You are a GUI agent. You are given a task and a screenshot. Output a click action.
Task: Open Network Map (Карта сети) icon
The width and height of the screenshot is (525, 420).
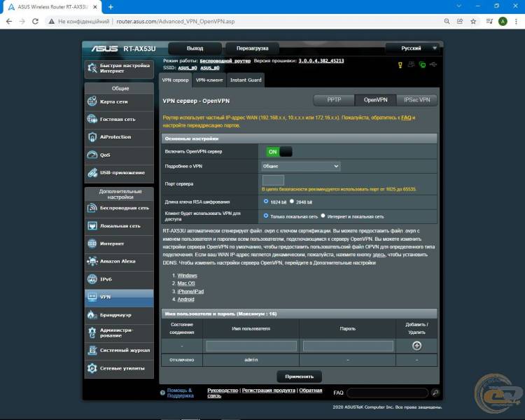point(92,101)
